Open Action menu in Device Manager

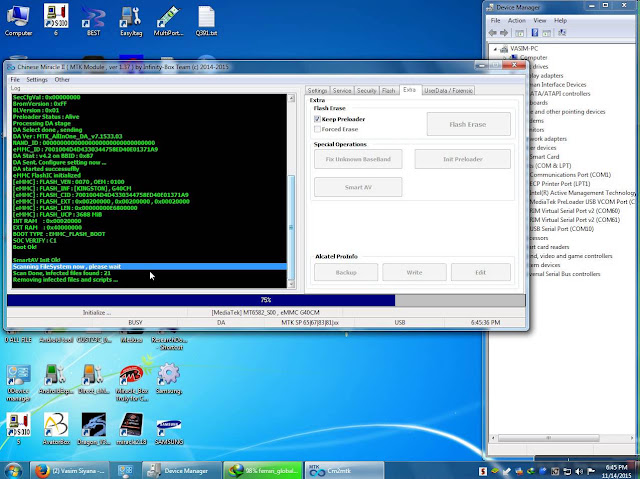point(516,20)
